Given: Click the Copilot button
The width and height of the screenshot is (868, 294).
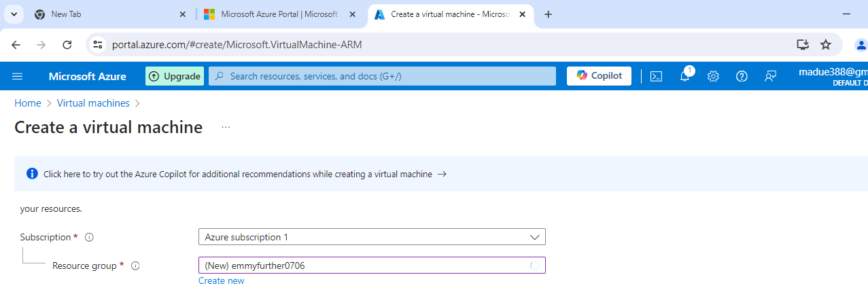Looking at the screenshot, I should 599,76.
